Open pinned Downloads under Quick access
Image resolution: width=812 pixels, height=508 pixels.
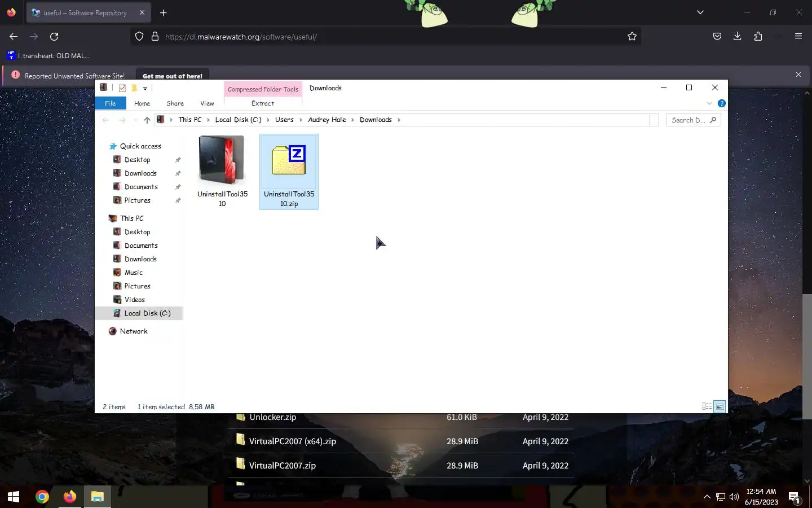140,173
